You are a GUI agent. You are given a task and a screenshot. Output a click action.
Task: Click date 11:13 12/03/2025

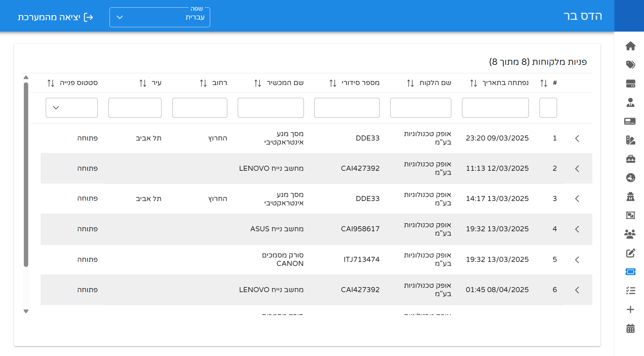point(497,168)
